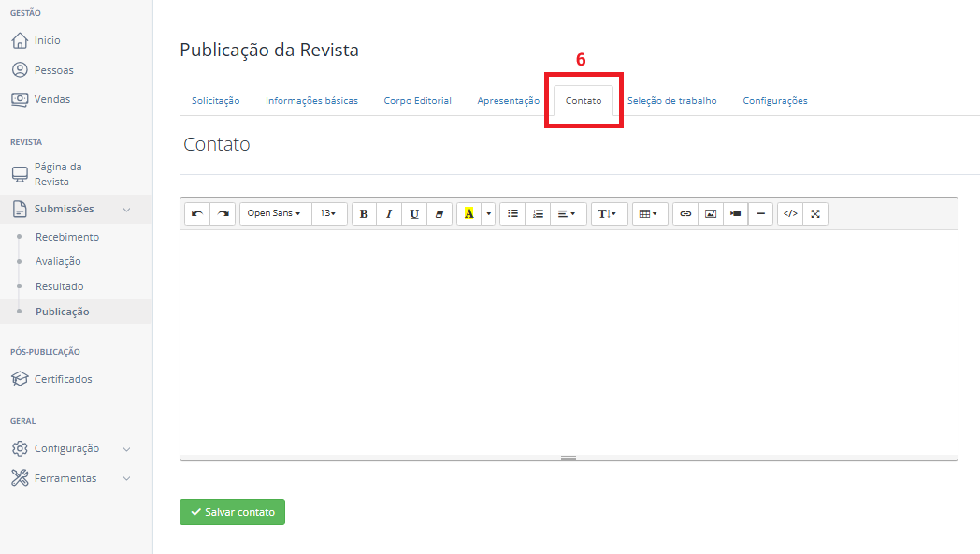Insert an unordered bullet list

[512, 214]
